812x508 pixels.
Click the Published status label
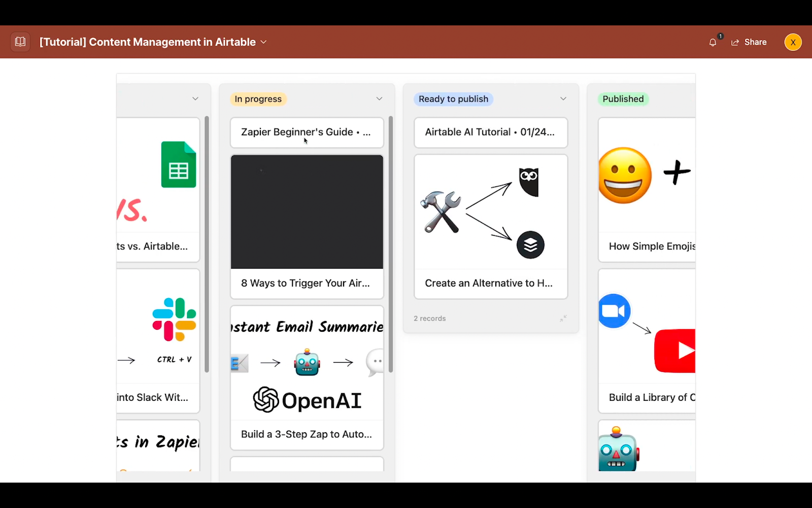point(623,99)
